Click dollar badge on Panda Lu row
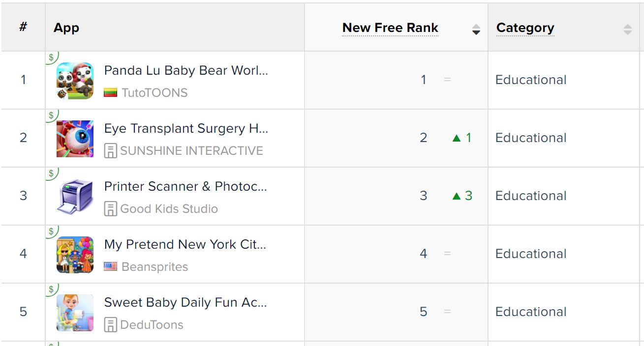This screenshot has height=346, width=644. click(52, 58)
